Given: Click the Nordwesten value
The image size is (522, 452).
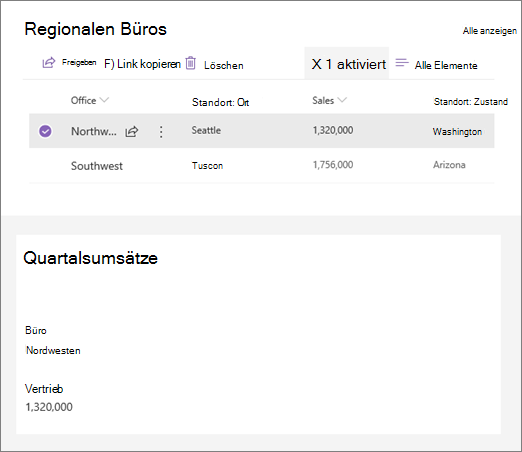Looking at the screenshot, I should pyautogui.click(x=53, y=350).
